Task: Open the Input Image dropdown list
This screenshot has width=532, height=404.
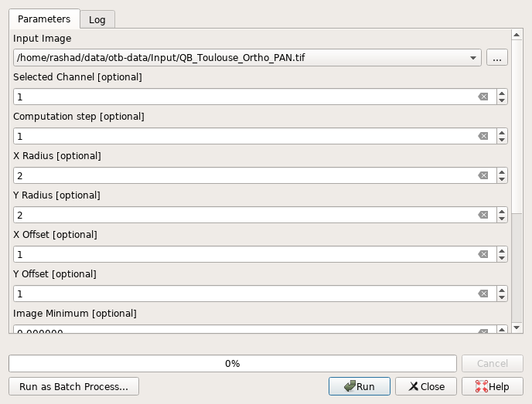Action: (x=473, y=58)
